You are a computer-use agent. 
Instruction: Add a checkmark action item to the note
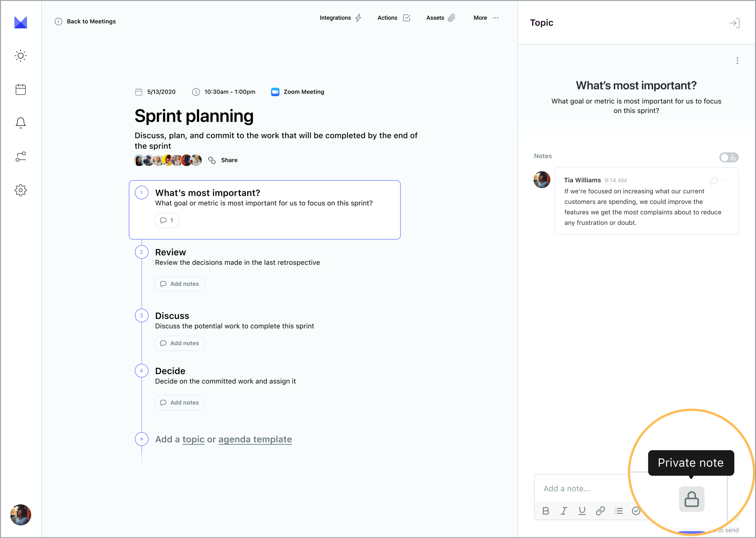(x=636, y=511)
